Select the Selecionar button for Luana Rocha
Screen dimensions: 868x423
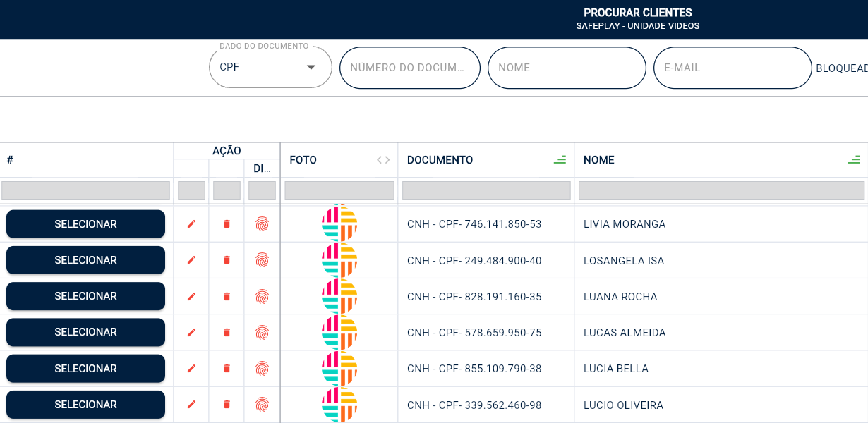tap(85, 296)
